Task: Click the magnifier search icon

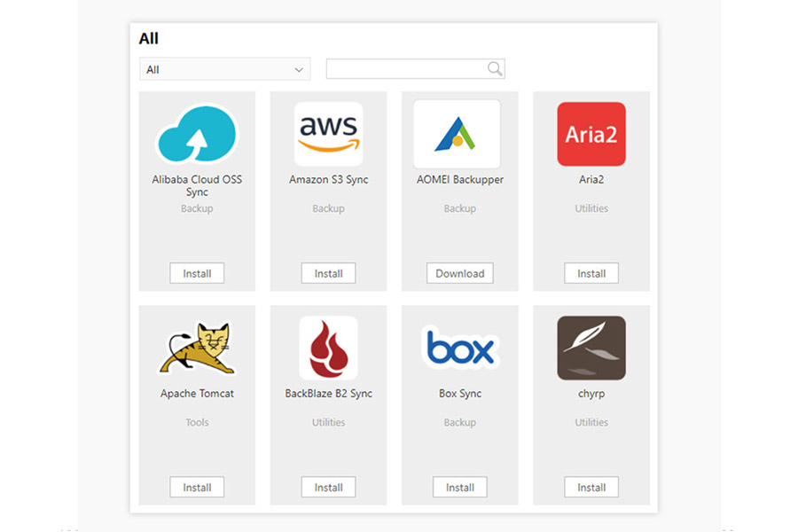Action: 495,69
